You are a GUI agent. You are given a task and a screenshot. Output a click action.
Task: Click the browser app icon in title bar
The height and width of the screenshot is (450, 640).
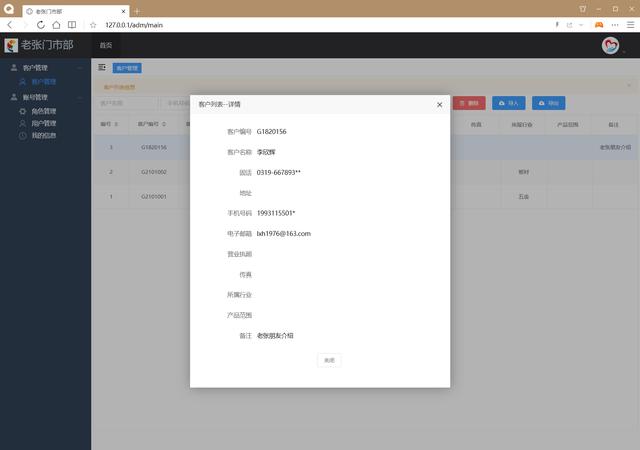pos(9,9)
